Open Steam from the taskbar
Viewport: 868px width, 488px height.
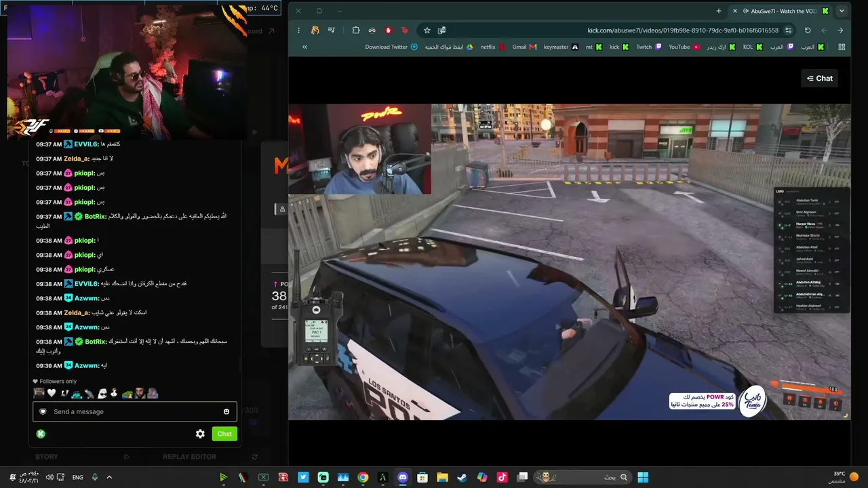(x=462, y=477)
